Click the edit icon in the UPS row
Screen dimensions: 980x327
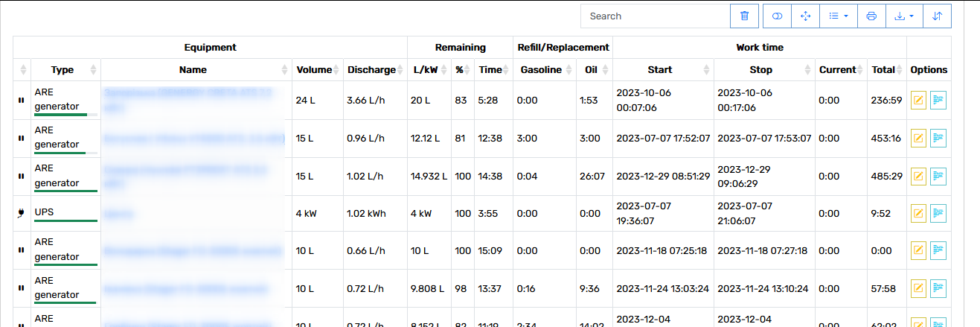(x=918, y=213)
